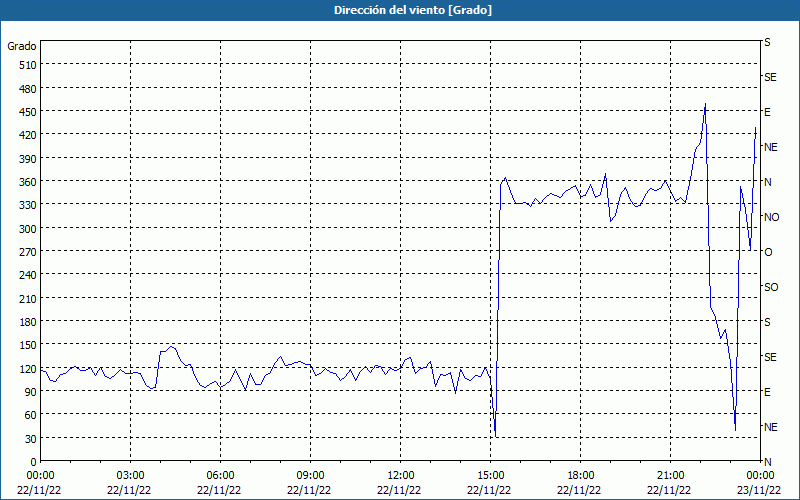Viewport: 800px width, 500px height.
Task: Click the 60 degree tick label
Action: [x=31, y=415]
